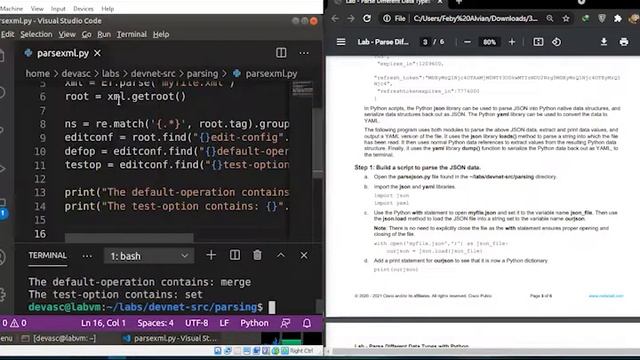Change indentation via Spaces: 4
This screenshot has width=640, height=360.
tap(156, 323)
